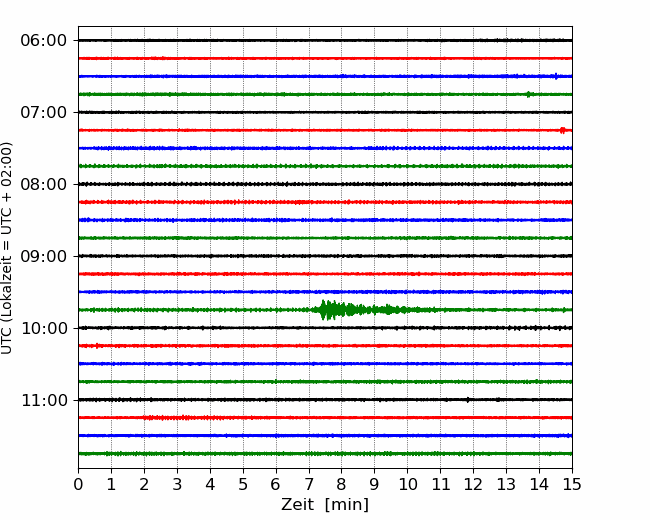Click the x-axis tick label 3
This screenshot has width=650, height=520.
pyautogui.click(x=177, y=484)
